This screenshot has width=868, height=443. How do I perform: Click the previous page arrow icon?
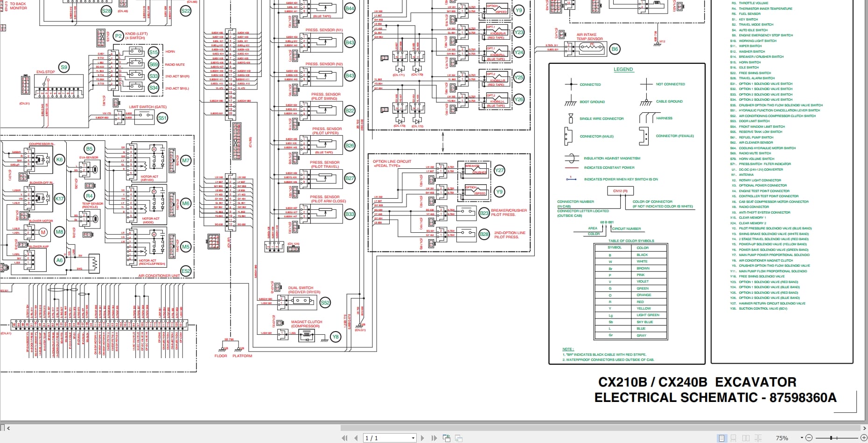click(356, 438)
